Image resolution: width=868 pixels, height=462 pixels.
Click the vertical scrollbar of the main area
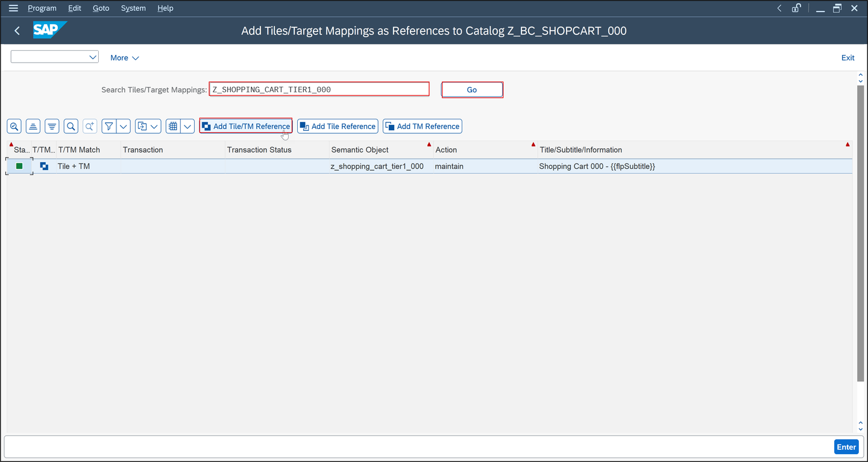pos(860,233)
